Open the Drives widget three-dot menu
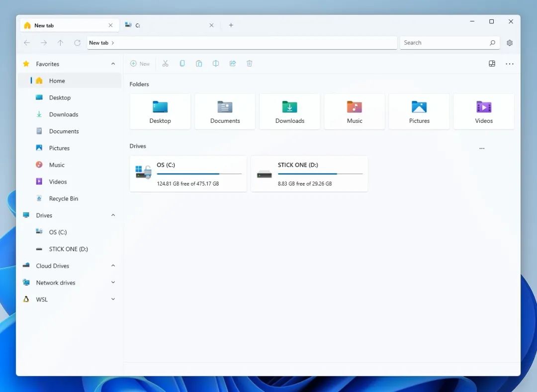Viewport: 537px width, 392px height. pyautogui.click(x=481, y=148)
